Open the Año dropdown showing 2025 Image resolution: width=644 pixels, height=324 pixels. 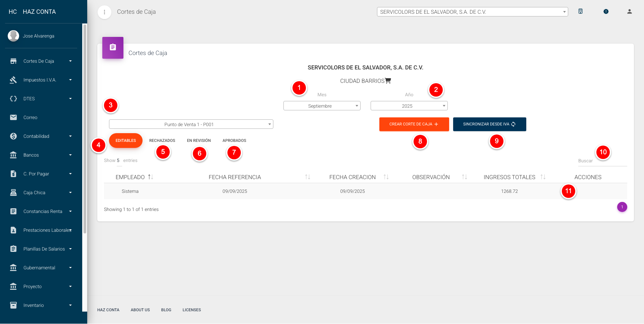409,106
